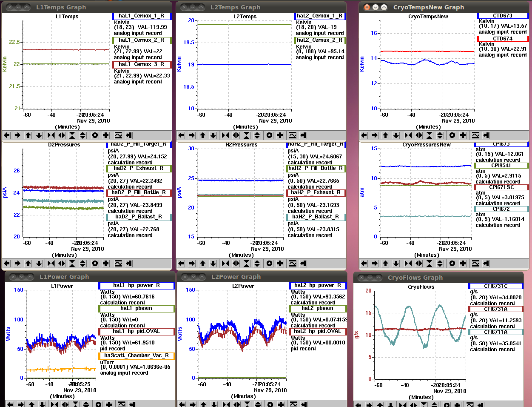Click the plus icon in L1Temps toolbar

coord(106,135)
